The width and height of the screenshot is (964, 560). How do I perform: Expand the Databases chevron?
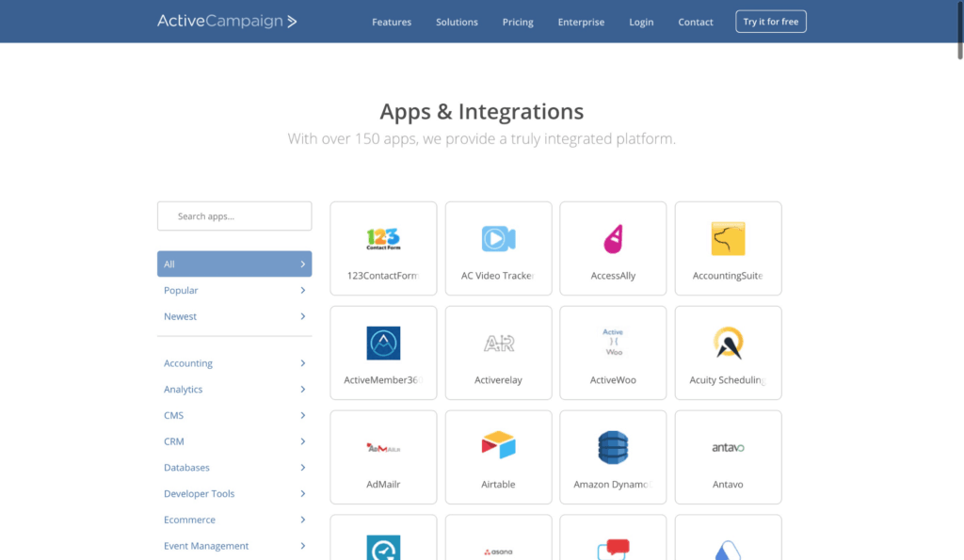coord(302,467)
